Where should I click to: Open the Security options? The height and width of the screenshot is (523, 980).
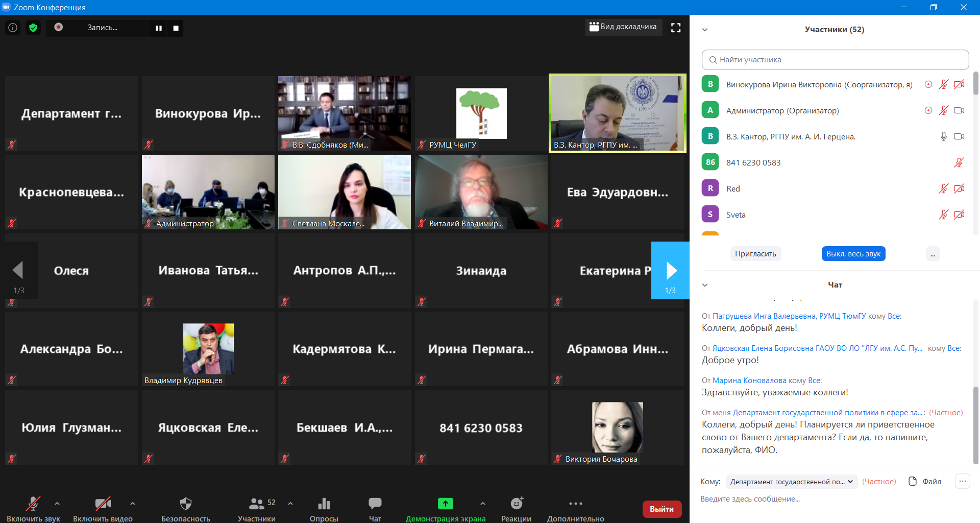186,509
